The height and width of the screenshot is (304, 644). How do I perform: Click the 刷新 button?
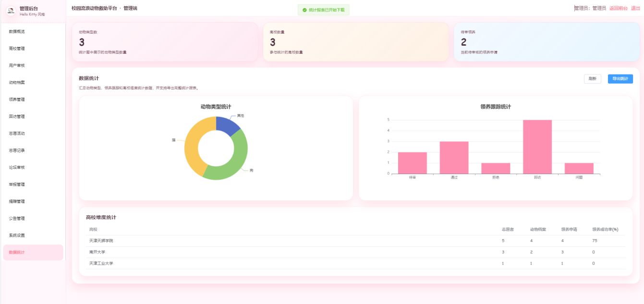pyautogui.click(x=593, y=79)
